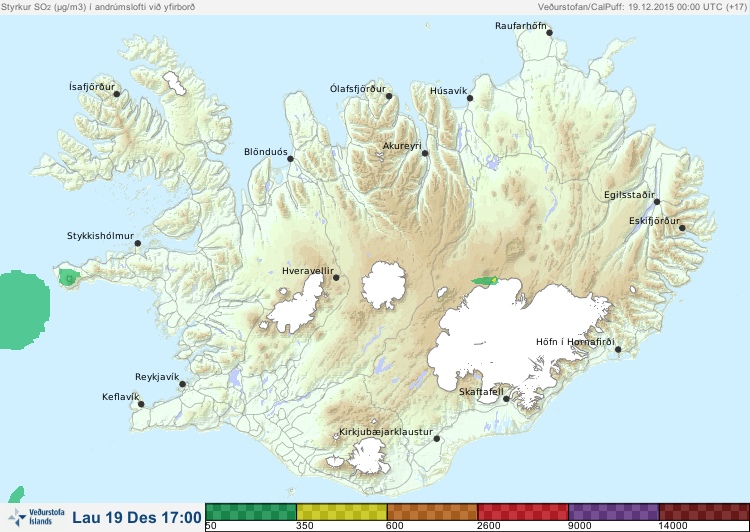Click the Skaftafell station dot
Viewport: 750px width, 532px height.
point(507,399)
